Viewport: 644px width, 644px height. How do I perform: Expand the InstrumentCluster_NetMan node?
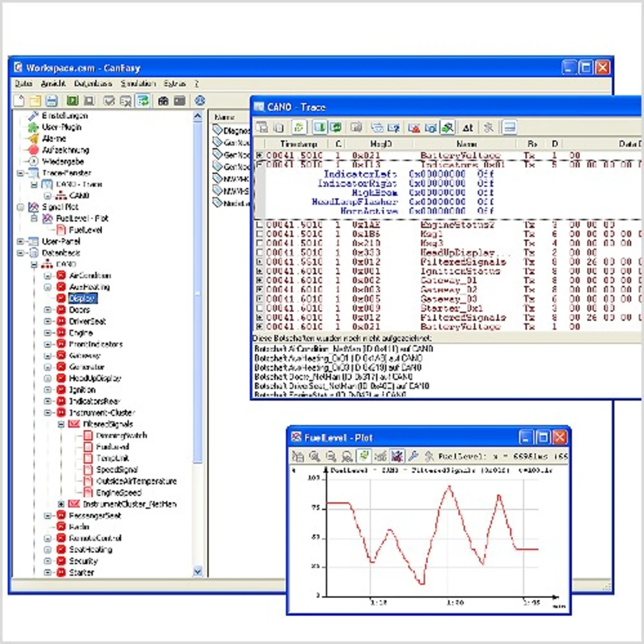click(x=61, y=504)
